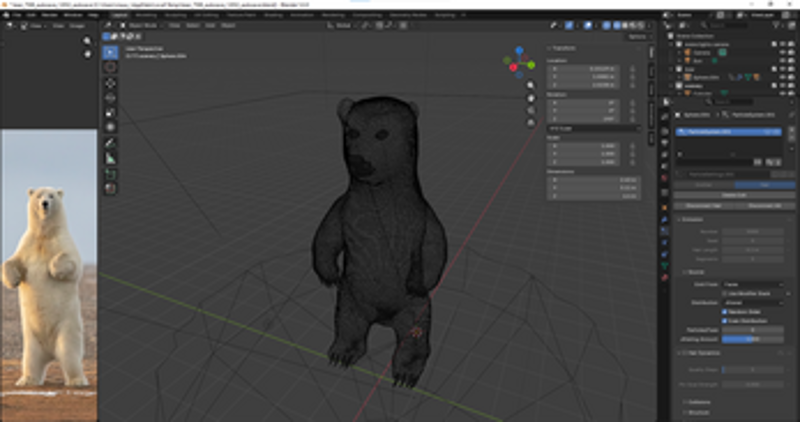This screenshot has width=800, height=422.
Task: Click the Disconnect Hair button
Action: coord(704,206)
